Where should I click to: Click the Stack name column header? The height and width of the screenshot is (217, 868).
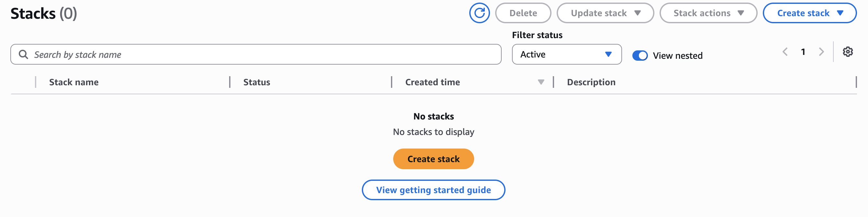[x=73, y=82]
